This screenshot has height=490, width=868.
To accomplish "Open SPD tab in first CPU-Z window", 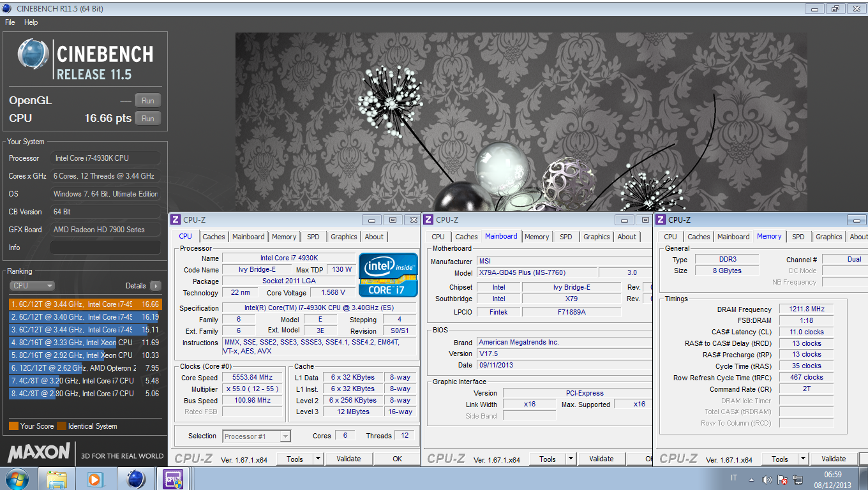I will (313, 237).
